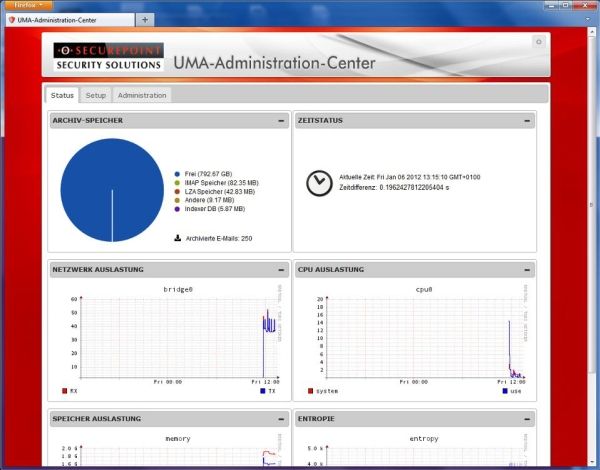
Task: Collapse the Speicher Auslastung panel
Action: click(281, 419)
